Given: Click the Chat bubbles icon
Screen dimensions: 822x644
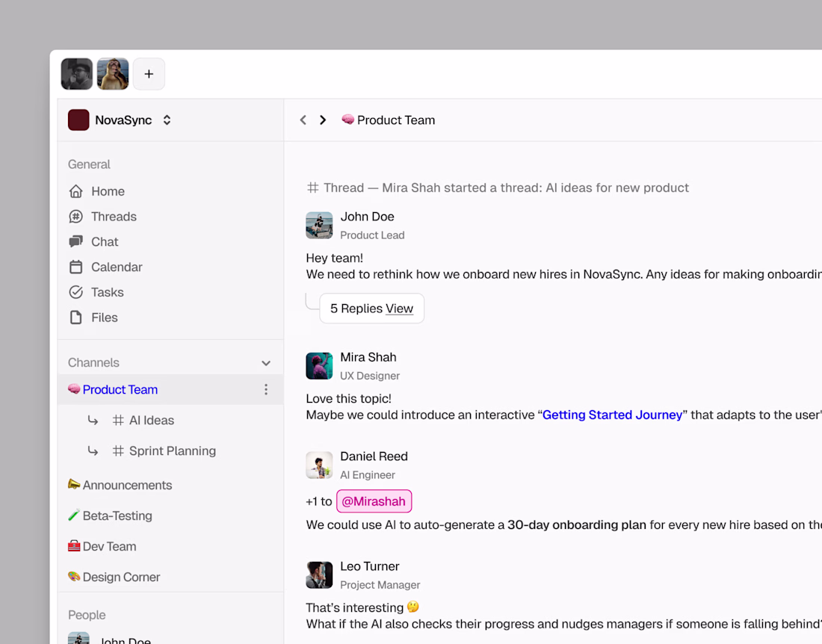Looking at the screenshot, I should 76,241.
